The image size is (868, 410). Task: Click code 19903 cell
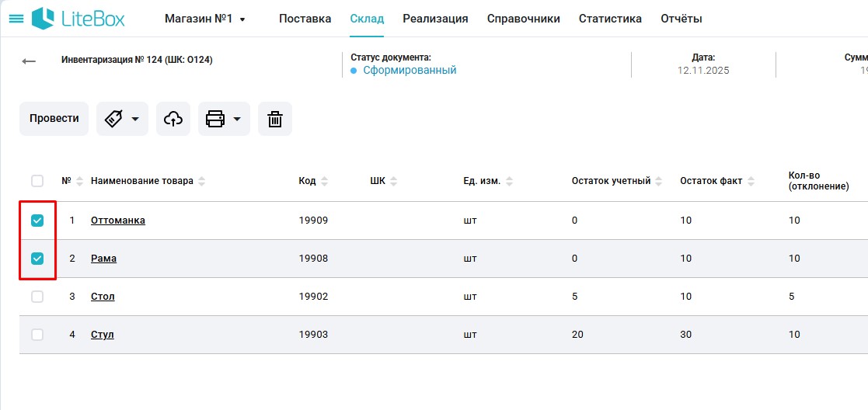313,335
